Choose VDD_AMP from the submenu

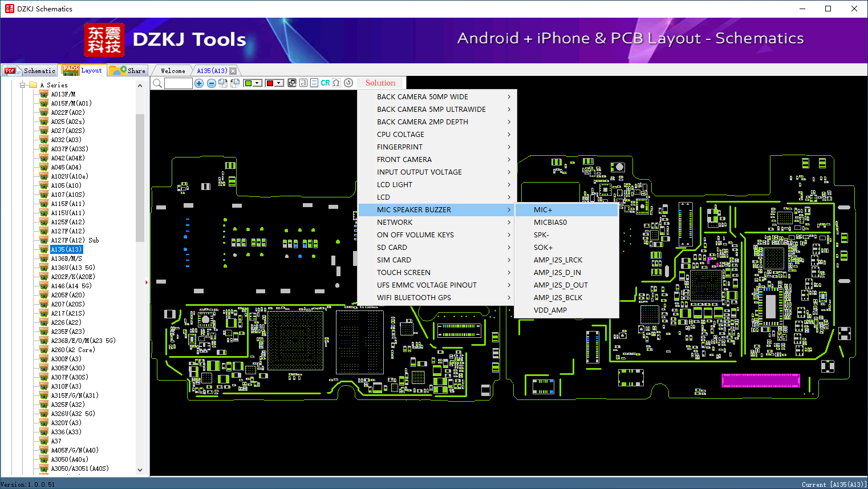[567, 310]
